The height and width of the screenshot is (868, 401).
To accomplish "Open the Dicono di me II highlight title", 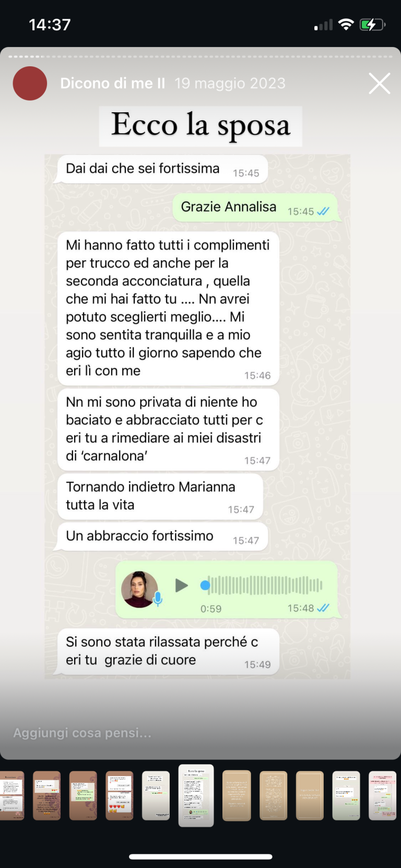I will (x=113, y=84).
